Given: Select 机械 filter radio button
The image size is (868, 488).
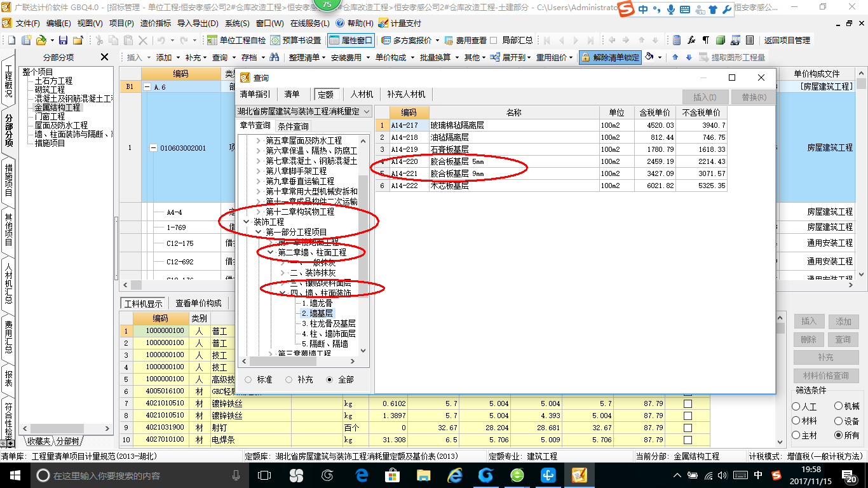Looking at the screenshot, I should point(838,406).
